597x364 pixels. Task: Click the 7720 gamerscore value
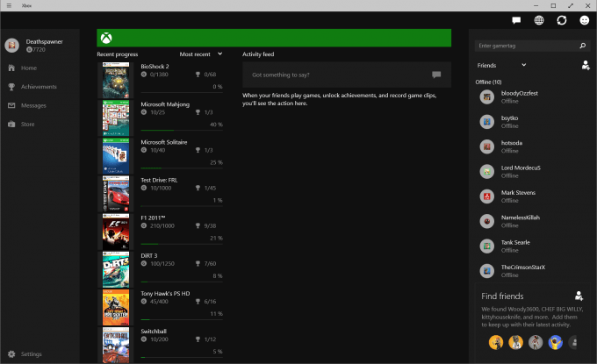click(39, 49)
